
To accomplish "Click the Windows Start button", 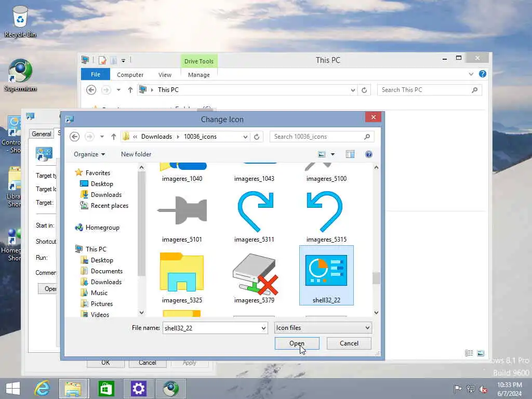I will [13, 389].
